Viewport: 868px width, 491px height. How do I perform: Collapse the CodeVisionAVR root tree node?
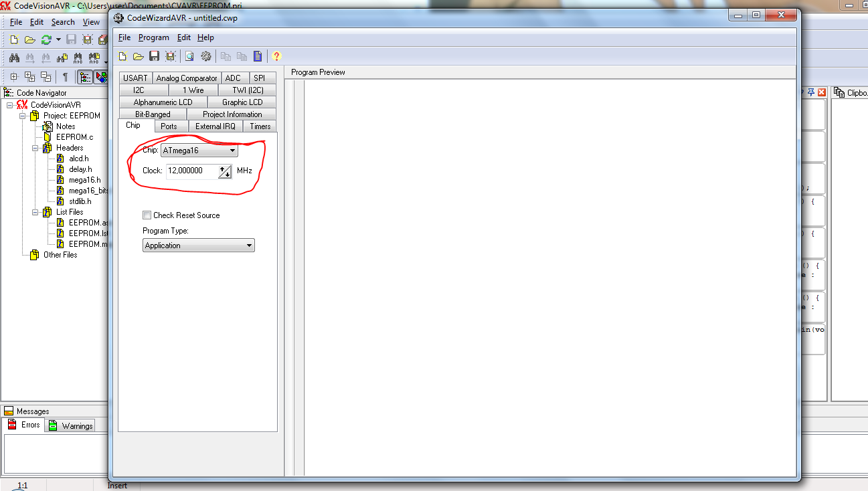click(x=10, y=105)
